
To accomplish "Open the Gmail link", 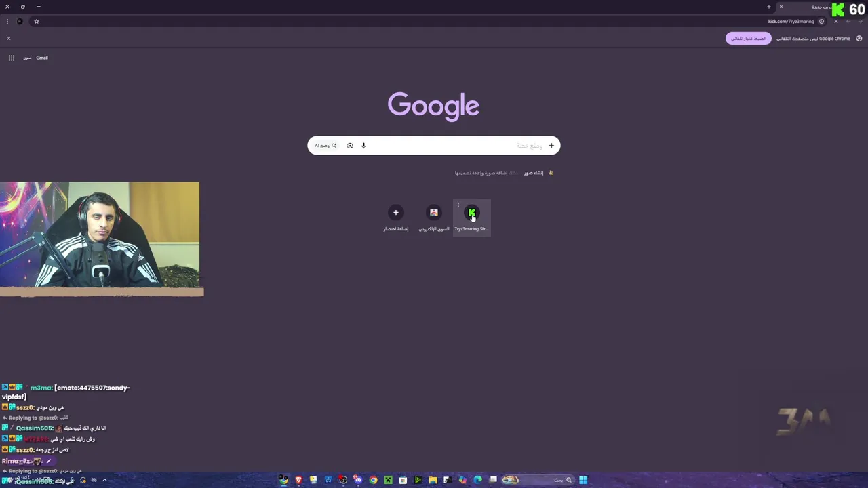I will [42, 58].
